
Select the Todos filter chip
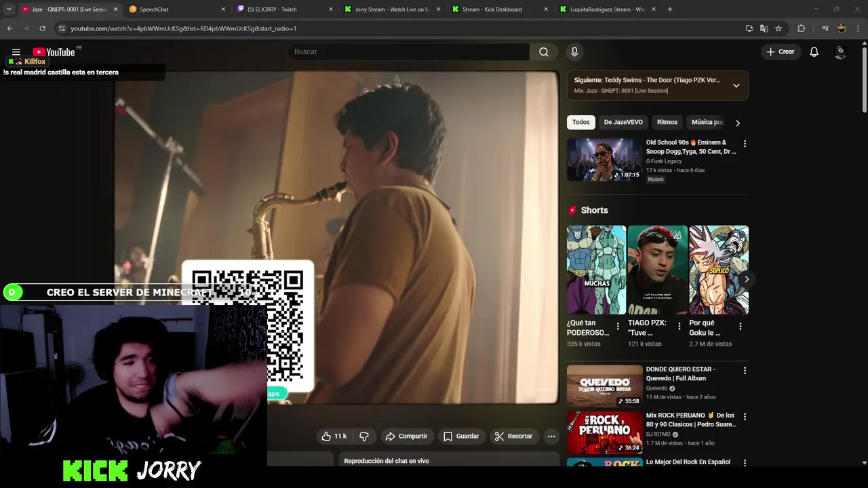581,122
